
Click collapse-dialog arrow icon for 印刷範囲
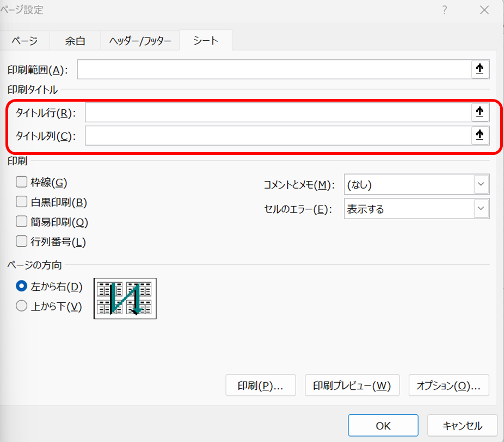click(x=480, y=69)
